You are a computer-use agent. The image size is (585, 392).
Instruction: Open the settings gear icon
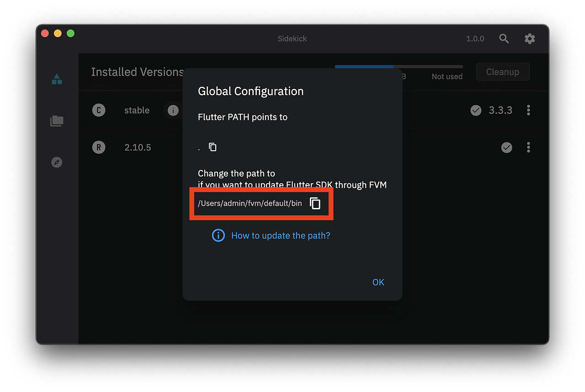(x=530, y=39)
